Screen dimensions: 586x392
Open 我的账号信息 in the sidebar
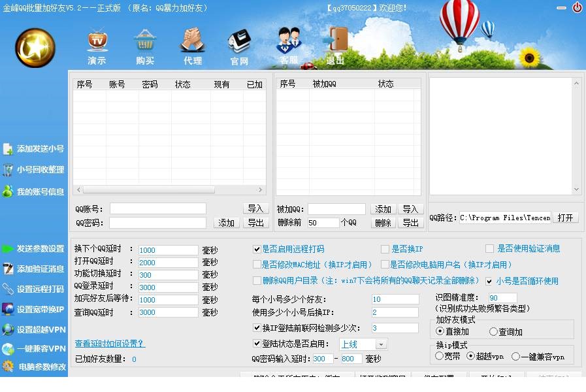click(33, 191)
